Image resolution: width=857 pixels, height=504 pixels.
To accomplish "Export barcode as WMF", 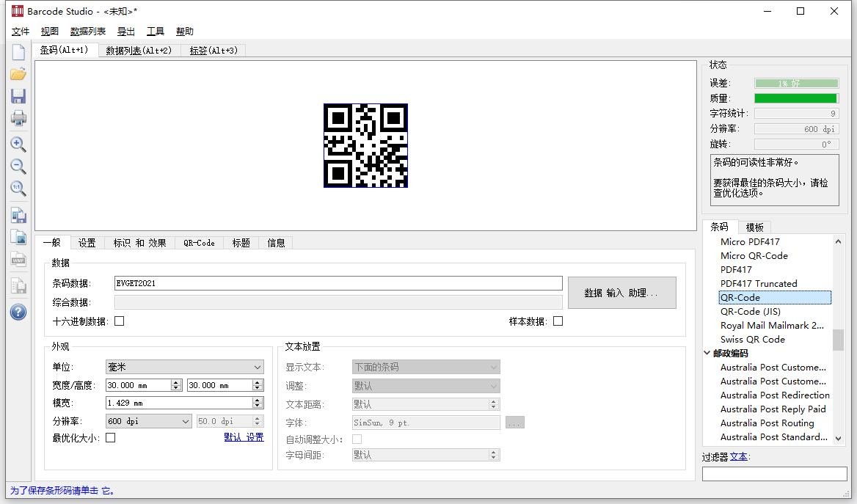I will pos(18,260).
